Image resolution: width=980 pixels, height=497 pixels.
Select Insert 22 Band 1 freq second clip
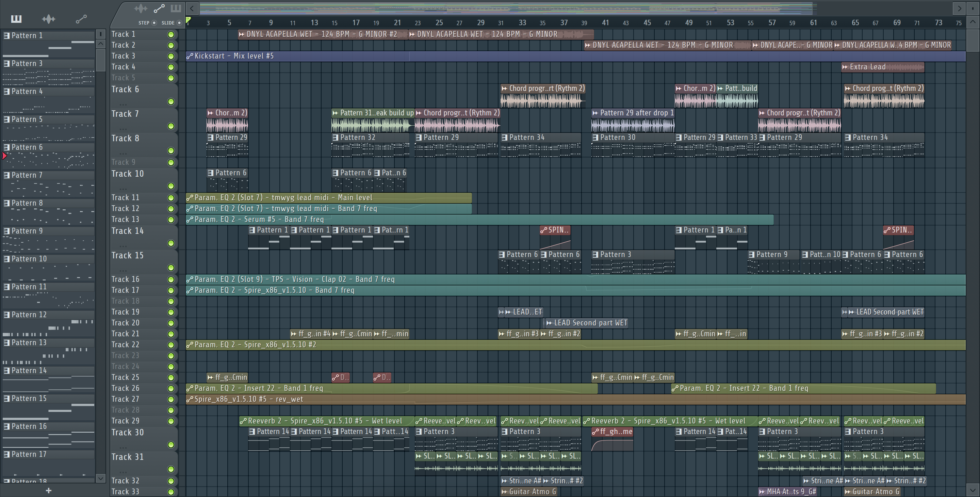(x=803, y=388)
